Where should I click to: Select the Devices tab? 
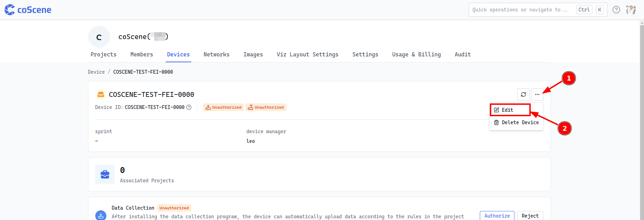point(178,54)
